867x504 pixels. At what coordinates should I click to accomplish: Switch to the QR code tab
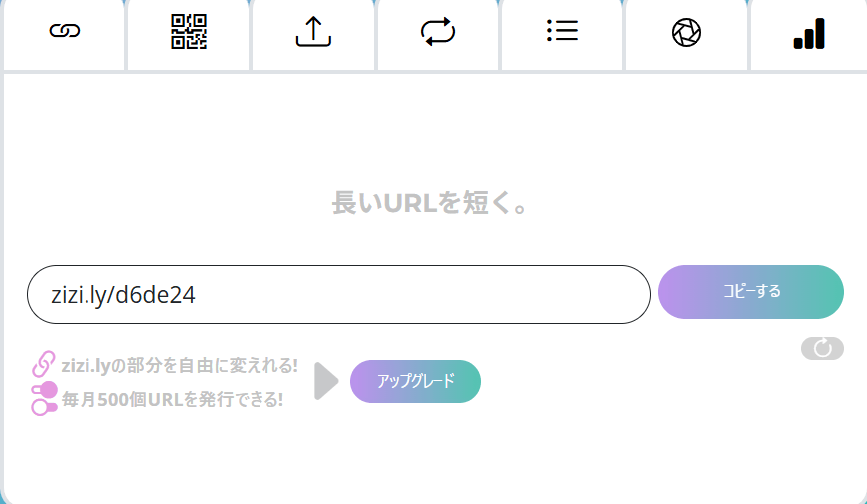click(189, 32)
